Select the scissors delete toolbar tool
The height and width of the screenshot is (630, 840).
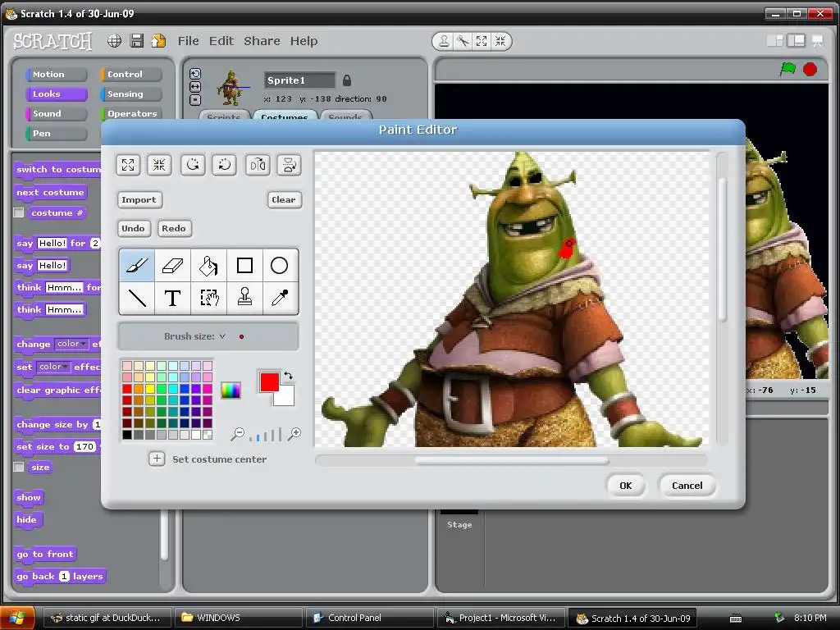[463, 41]
